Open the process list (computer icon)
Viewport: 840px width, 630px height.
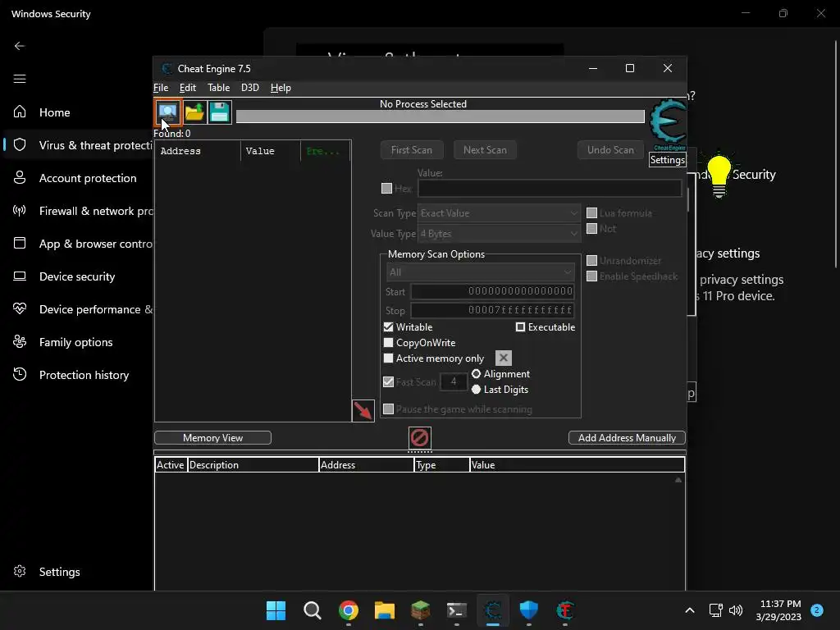167,112
